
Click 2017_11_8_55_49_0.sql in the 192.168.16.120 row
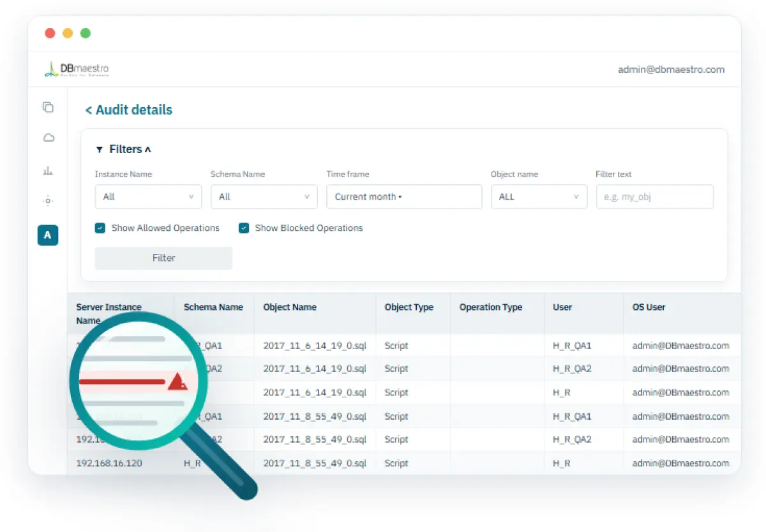315,463
